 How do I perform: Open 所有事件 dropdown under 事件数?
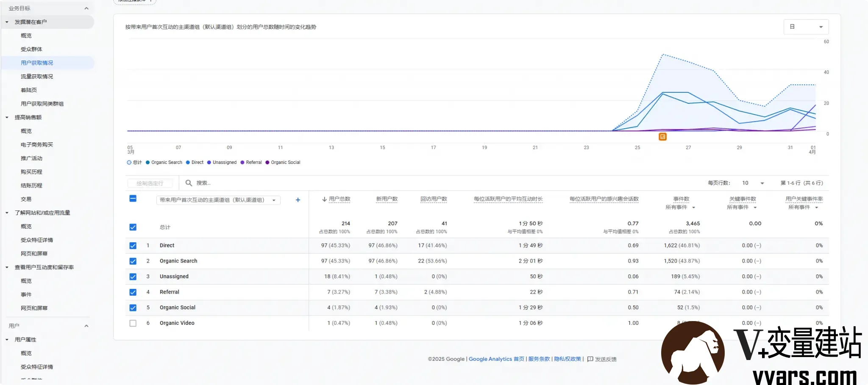(681, 207)
